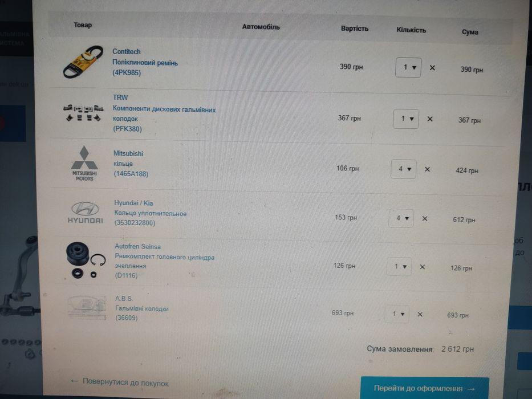Viewport: 532px width, 399px height.
Task: Open the Mitsubishi Motors logo thumbnail
Action: coord(84,164)
